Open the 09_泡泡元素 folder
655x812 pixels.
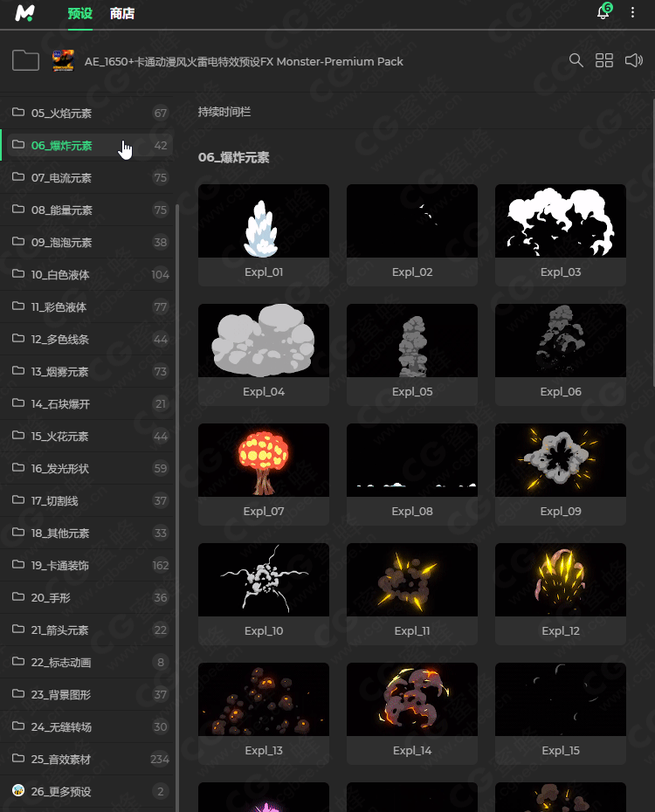pyautogui.click(x=87, y=243)
